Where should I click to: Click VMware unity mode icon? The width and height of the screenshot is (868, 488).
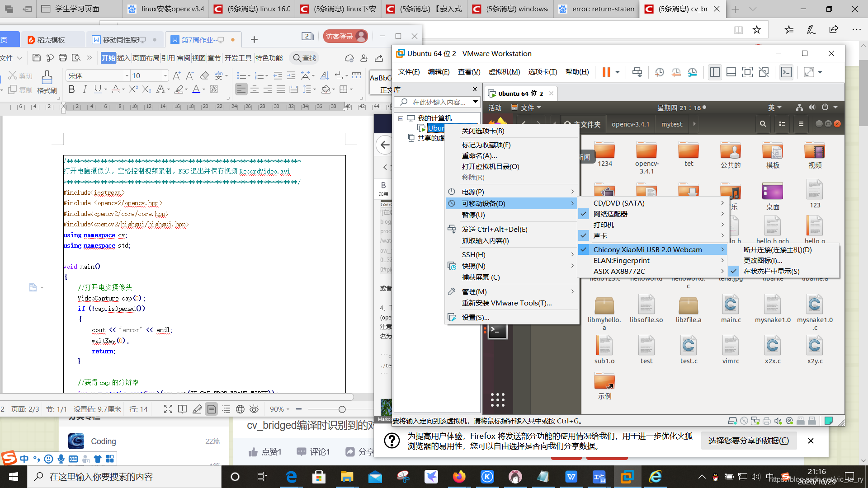pos(764,72)
